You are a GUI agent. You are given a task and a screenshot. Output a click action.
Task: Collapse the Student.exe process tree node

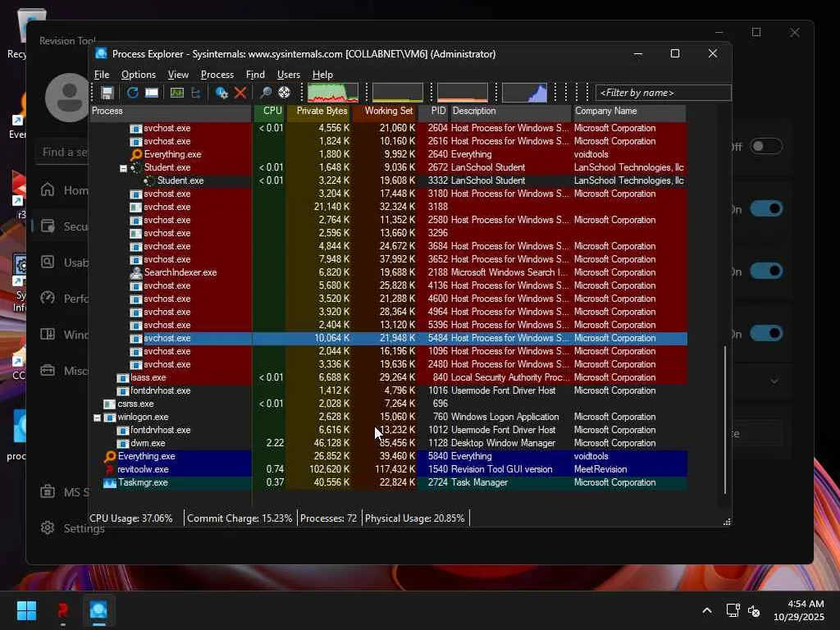pyautogui.click(x=123, y=168)
